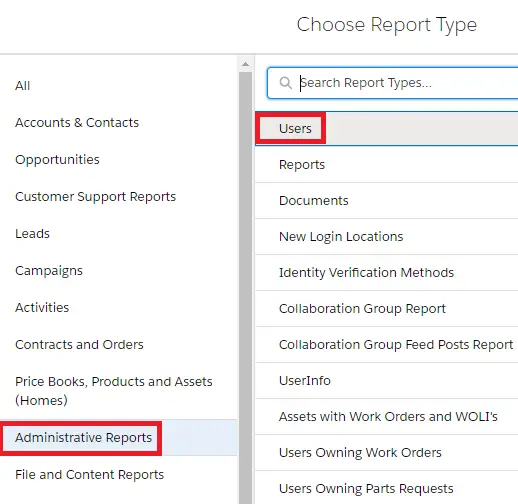Open Accounts & Contacts category
The height and width of the screenshot is (504, 518).
(77, 123)
